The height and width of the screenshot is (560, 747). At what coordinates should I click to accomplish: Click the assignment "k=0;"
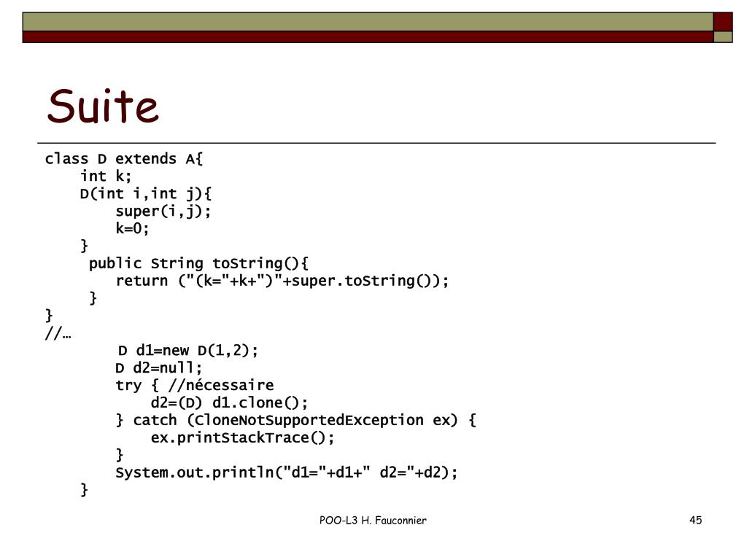[132, 228]
